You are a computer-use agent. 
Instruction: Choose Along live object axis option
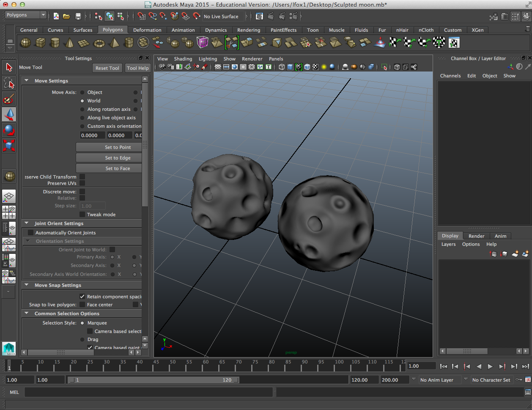pyautogui.click(x=82, y=118)
